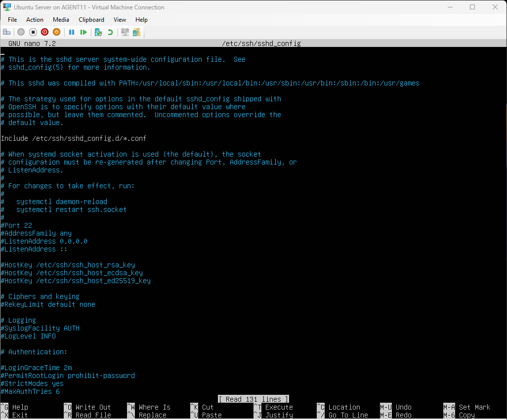This screenshot has width=507, height=420.
Task: Create a checkpoint using the toolbar icon
Action: pyautogui.click(x=98, y=32)
